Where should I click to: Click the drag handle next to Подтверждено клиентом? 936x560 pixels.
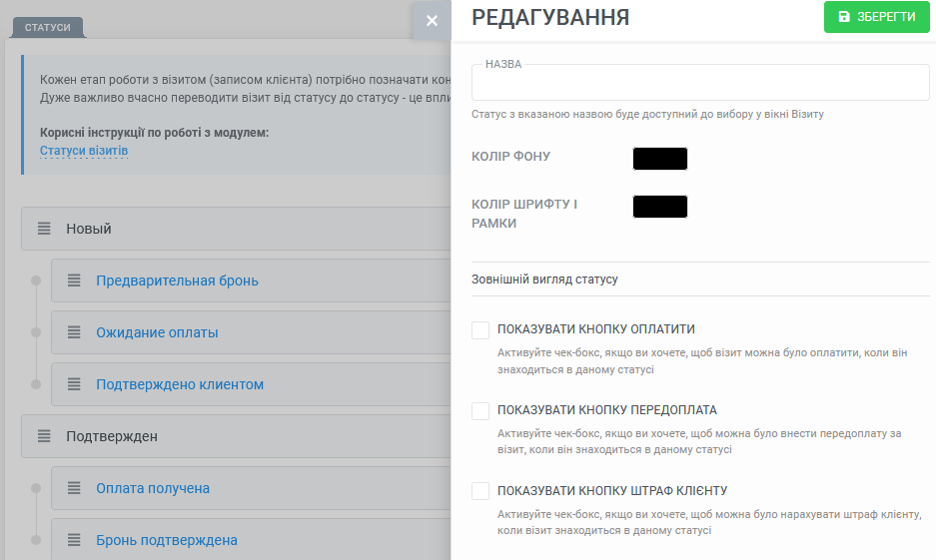(74, 384)
